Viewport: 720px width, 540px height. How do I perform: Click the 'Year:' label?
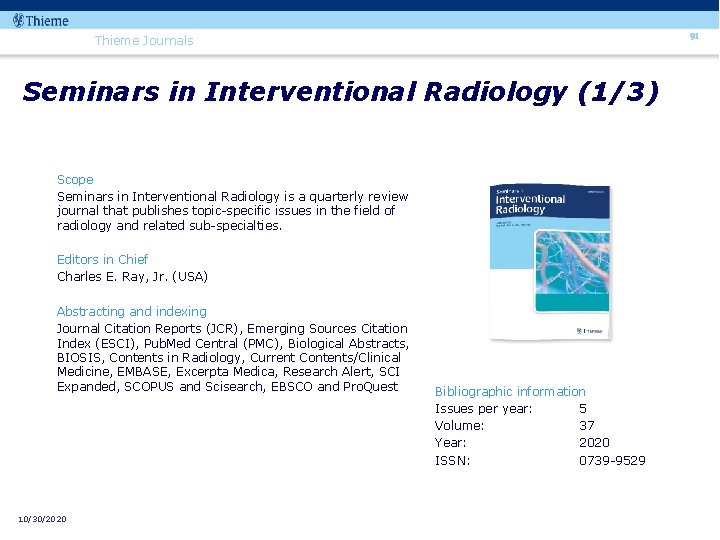(x=450, y=443)
